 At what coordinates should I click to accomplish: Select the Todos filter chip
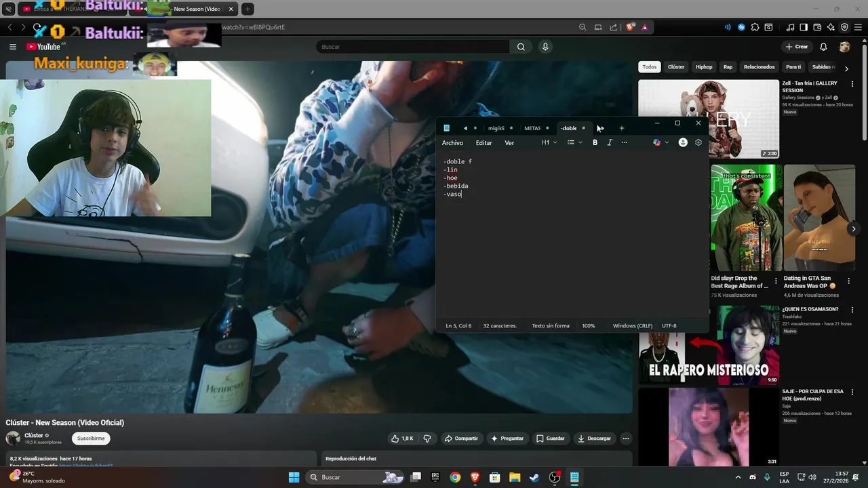coord(650,67)
